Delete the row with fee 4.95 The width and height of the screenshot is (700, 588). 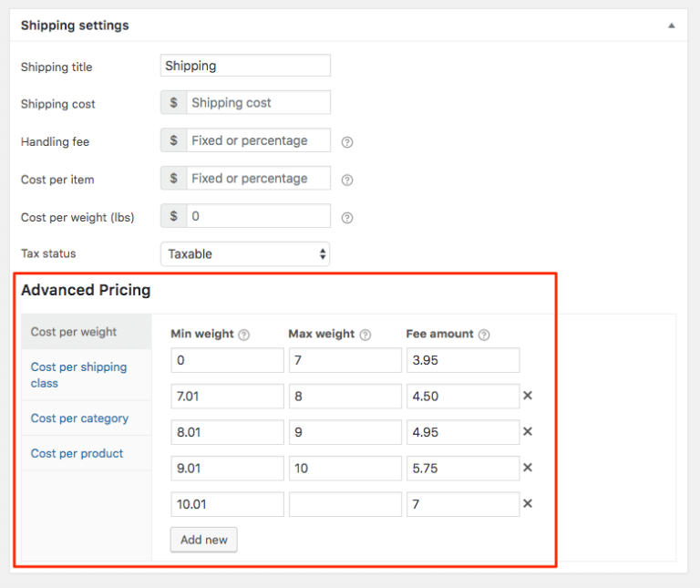point(528,431)
